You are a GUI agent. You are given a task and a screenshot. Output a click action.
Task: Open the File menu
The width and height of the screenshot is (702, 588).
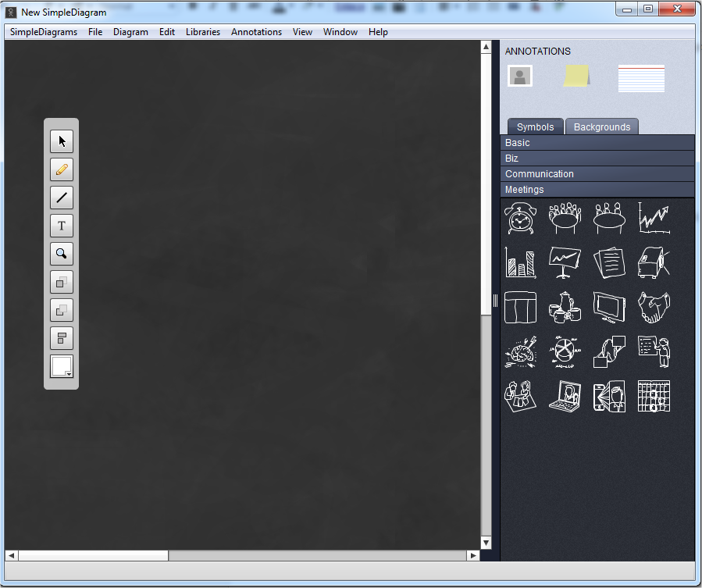tap(95, 32)
